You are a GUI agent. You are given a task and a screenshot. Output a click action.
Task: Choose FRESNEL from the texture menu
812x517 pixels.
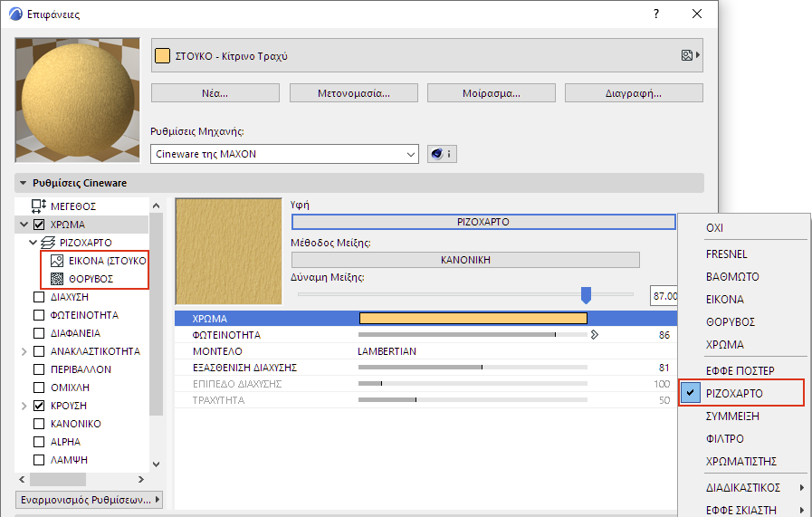click(726, 254)
